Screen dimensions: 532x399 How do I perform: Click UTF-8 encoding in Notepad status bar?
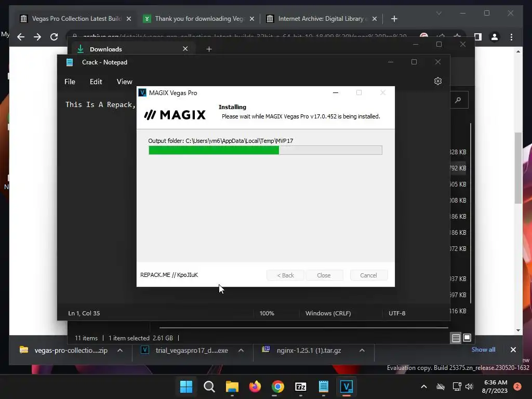click(x=397, y=313)
